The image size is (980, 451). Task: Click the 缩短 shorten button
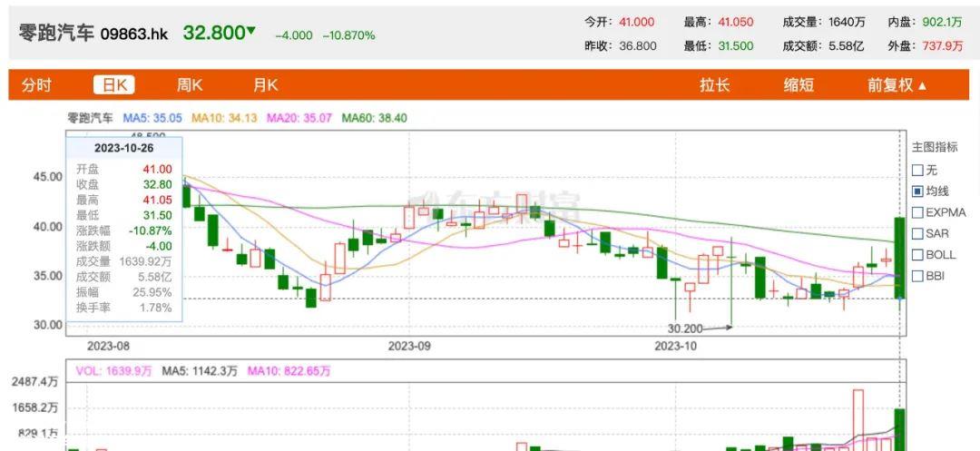(799, 85)
